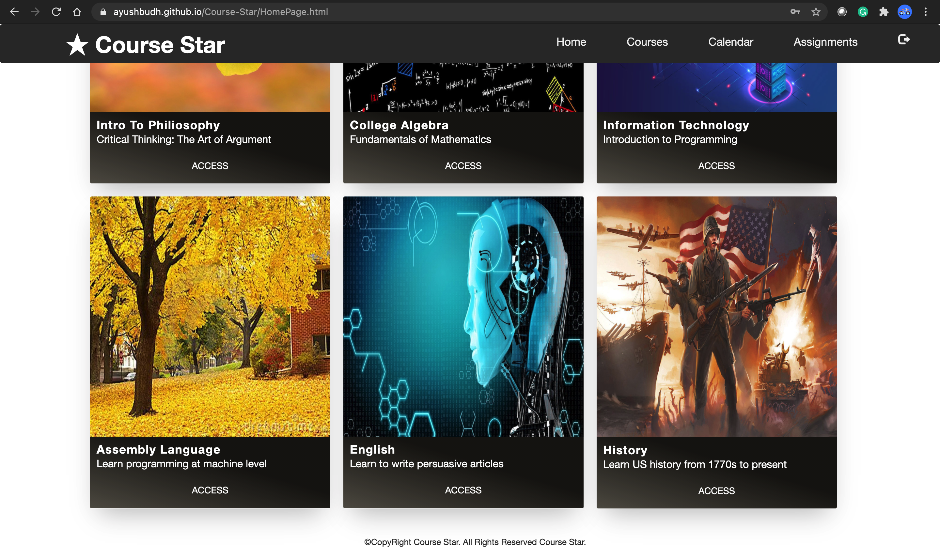Click the English course robot image
This screenshot has height=560, width=940.
463,316
